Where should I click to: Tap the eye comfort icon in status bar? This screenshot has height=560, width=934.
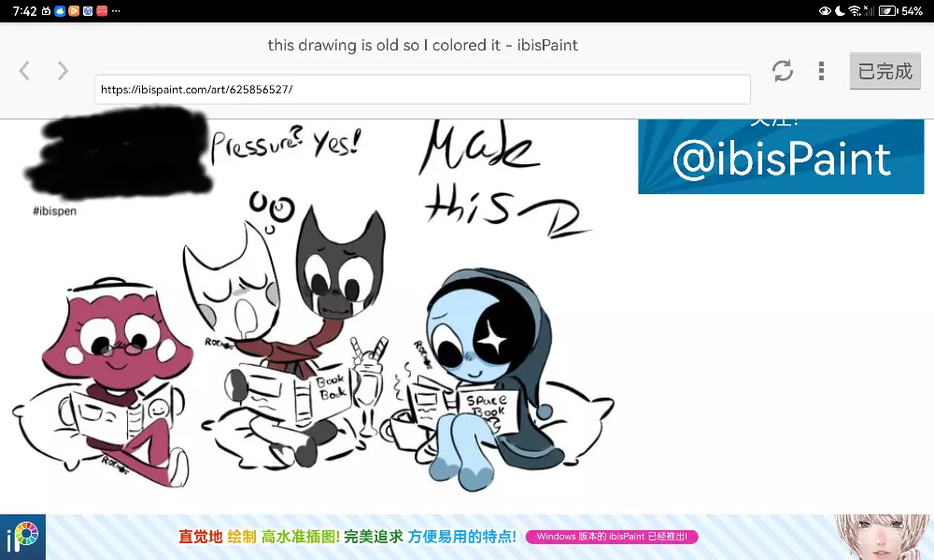[x=825, y=11]
